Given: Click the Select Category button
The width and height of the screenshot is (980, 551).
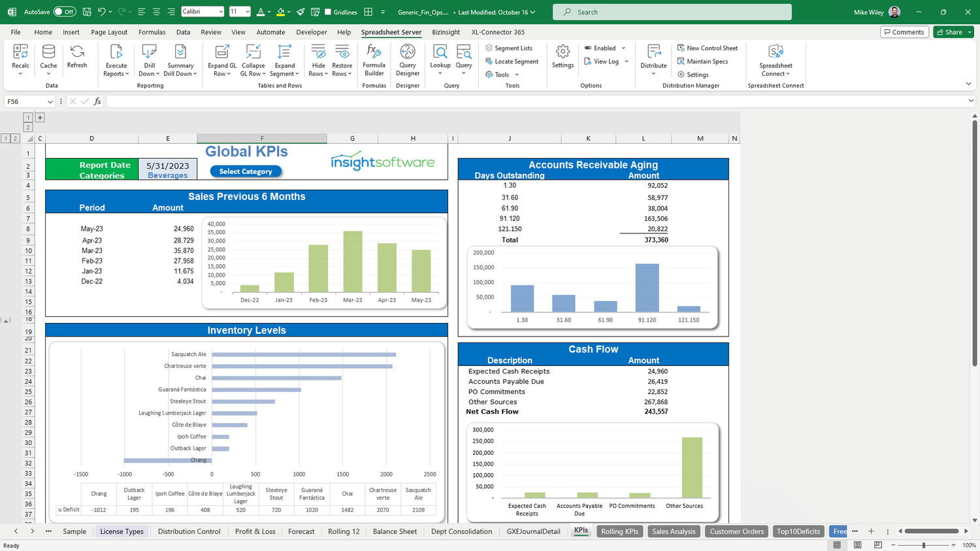Looking at the screenshot, I should (x=245, y=171).
